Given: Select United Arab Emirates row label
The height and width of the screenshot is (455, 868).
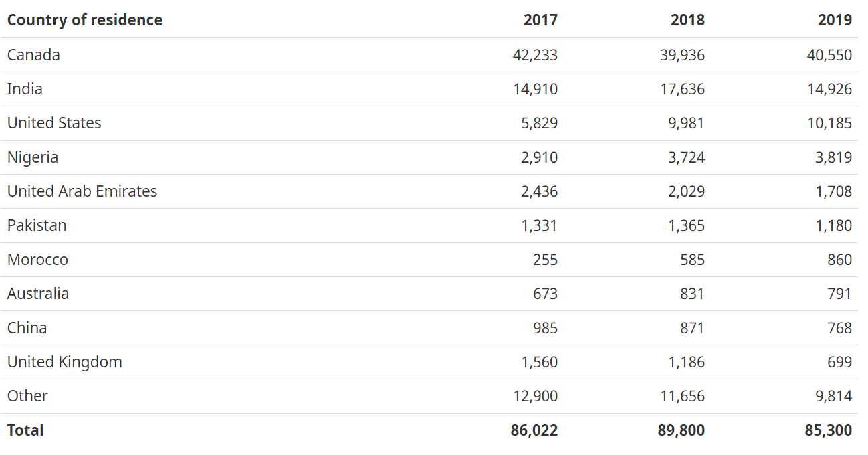Looking at the screenshot, I should (x=82, y=191).
